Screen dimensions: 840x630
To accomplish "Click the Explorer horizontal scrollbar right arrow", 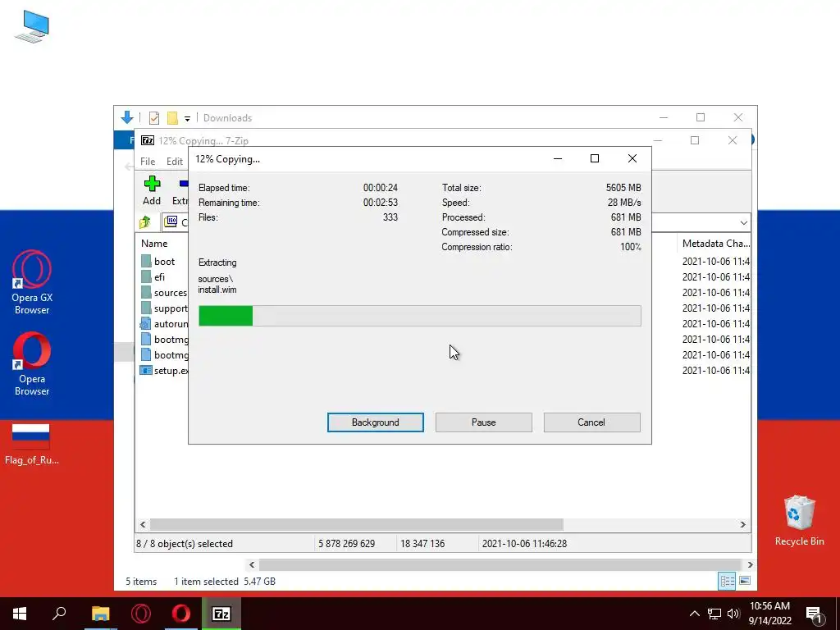I will click(750, 564).
